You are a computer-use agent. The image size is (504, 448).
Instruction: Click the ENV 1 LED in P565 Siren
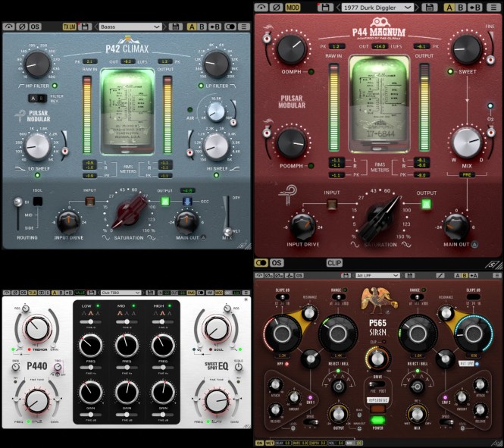coord(310,397)
